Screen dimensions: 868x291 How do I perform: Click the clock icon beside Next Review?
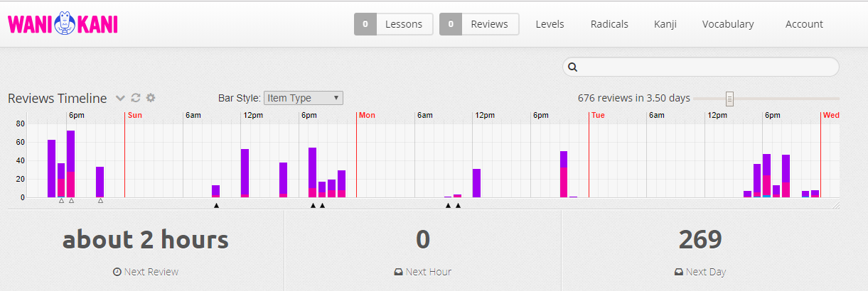[117, 272]
